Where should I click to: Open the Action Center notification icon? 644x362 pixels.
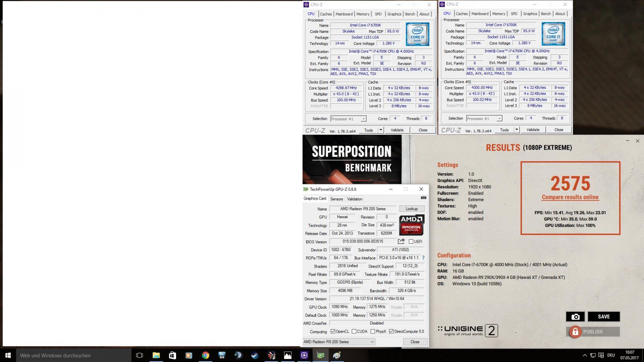click(x=601, y=355)
